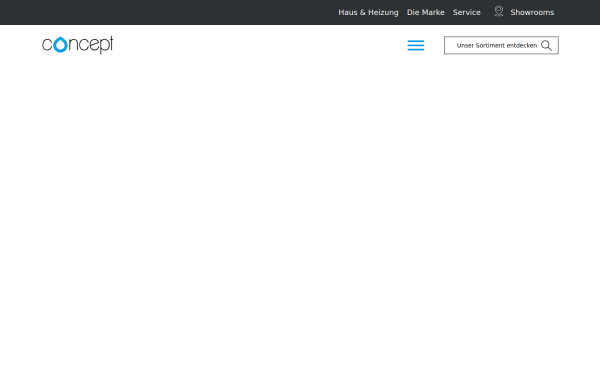
Task: Click the Showrooms map pin icon
Action: (499, 11)
